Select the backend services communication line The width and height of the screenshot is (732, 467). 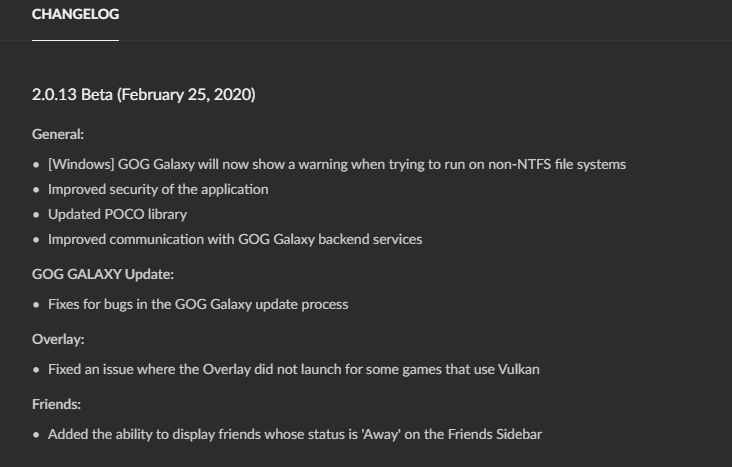tap(235, 239)
